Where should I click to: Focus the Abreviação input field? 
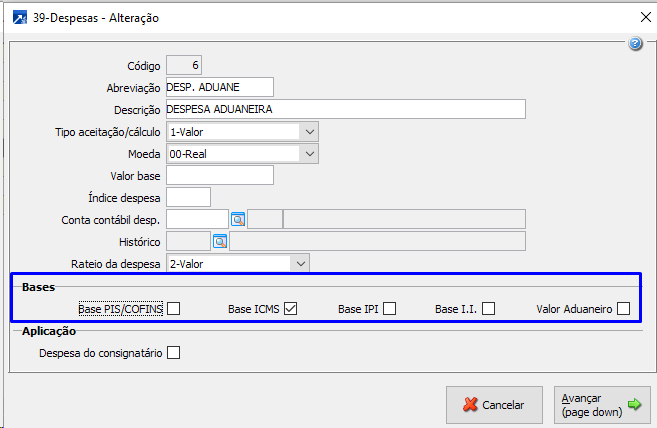[220, 87]
